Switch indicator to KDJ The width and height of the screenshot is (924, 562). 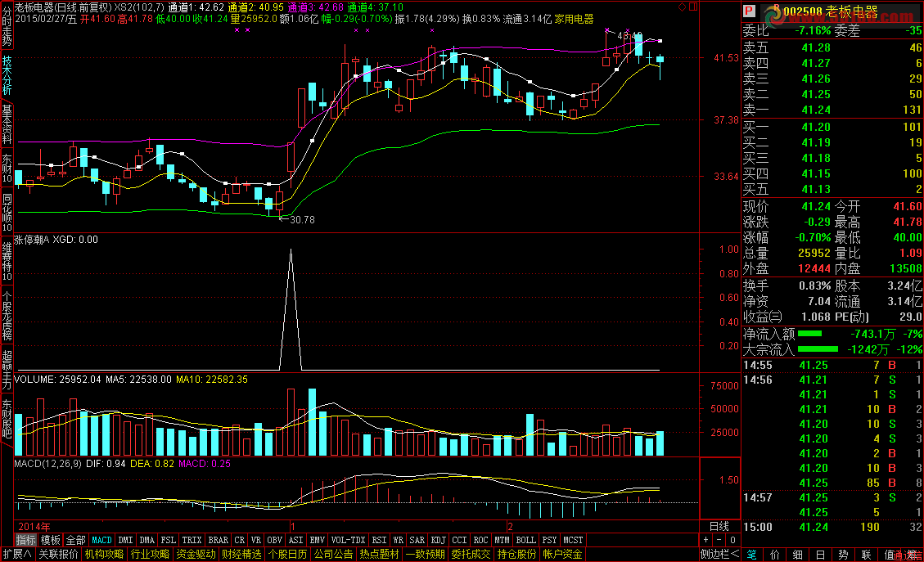pyautogui.click(x=439, y=540)
